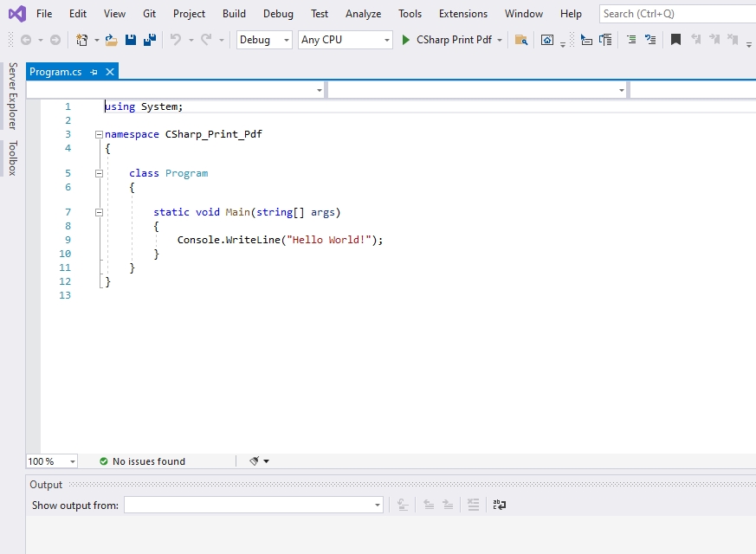Click the Undo arrow icon
The image size is (756, 554).
[x=176, y=40]
